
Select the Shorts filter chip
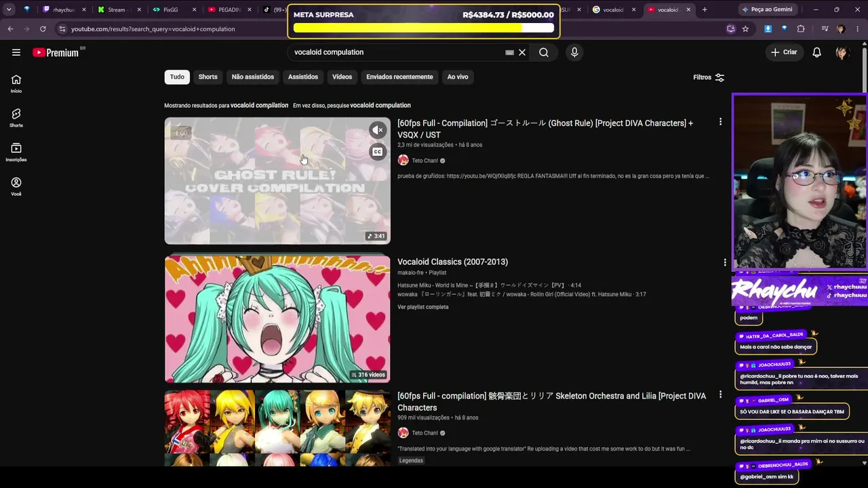click(x=208, y=77)
